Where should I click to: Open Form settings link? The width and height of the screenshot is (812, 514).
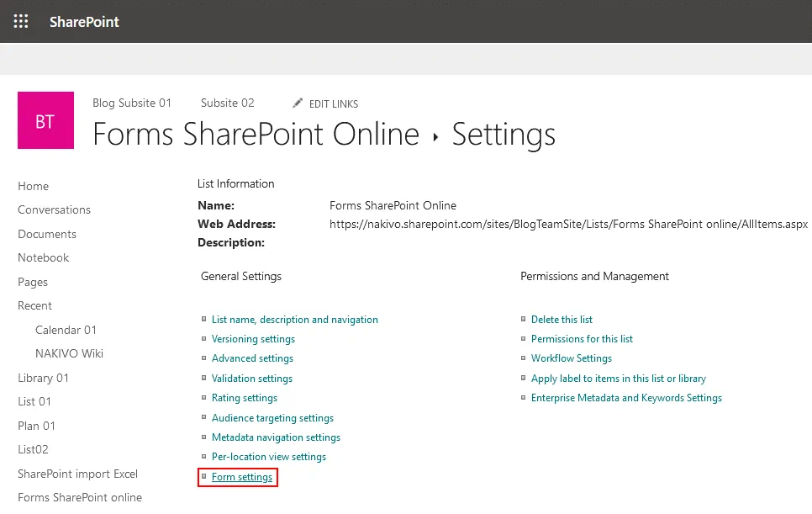(242, 477)
